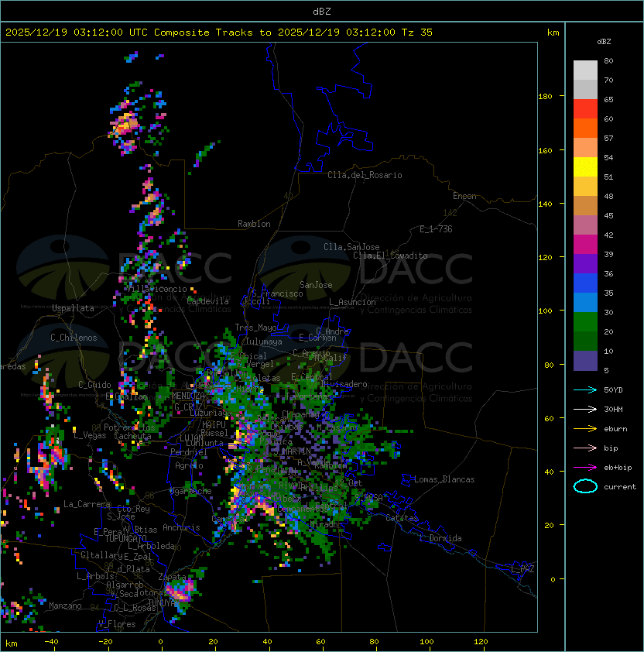Click the 'L_Arbols' map label

click(x=95, y=576)
